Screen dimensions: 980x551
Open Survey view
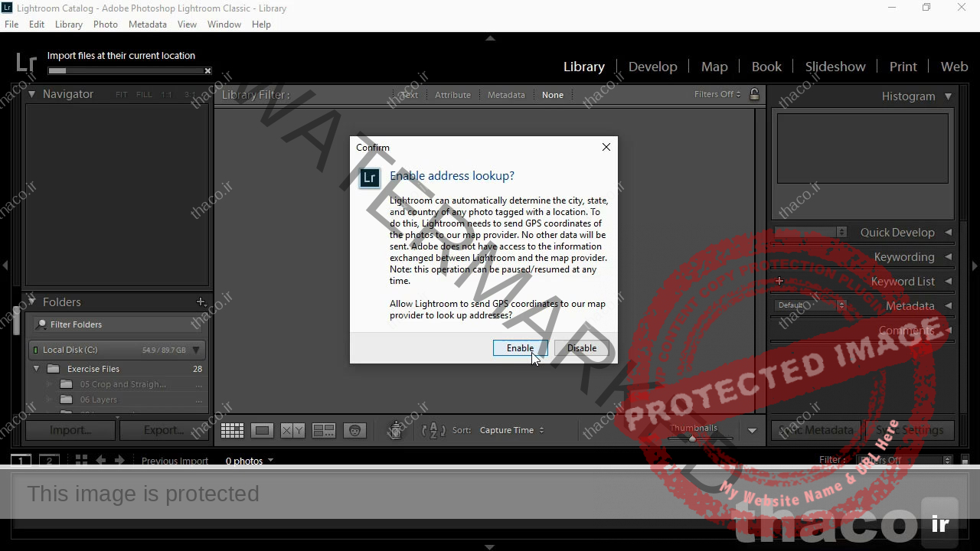324,431
